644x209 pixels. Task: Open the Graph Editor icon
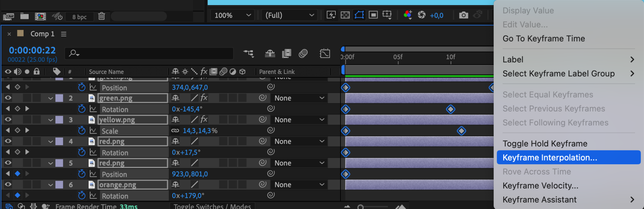click(325, 53)
